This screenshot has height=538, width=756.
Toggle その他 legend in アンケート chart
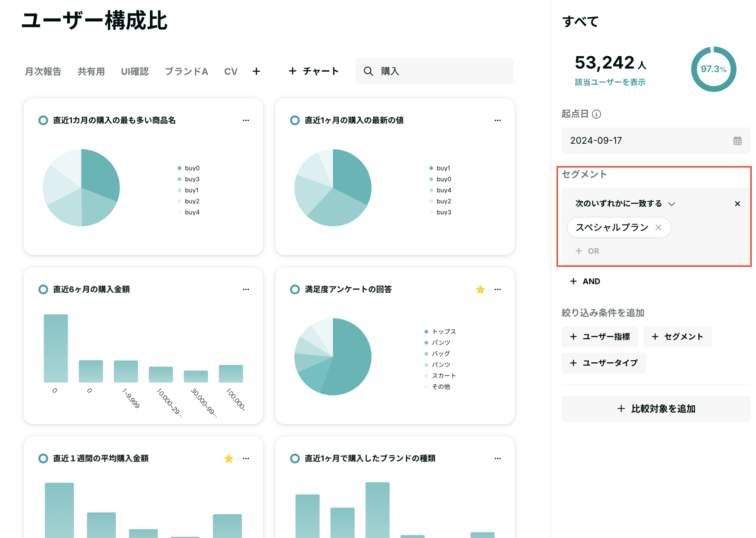437,387
